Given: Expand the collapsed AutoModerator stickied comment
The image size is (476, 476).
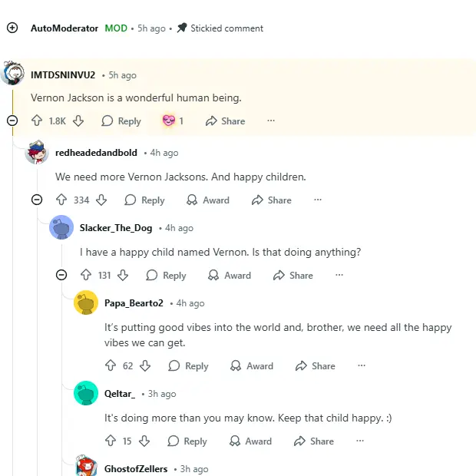Looking at the screenshot, I should coord(12,28).
